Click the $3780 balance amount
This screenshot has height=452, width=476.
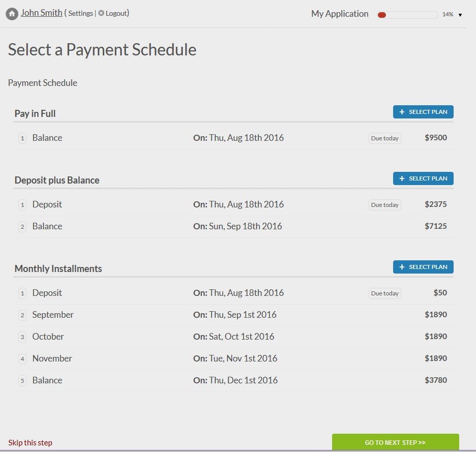point(436,380)
